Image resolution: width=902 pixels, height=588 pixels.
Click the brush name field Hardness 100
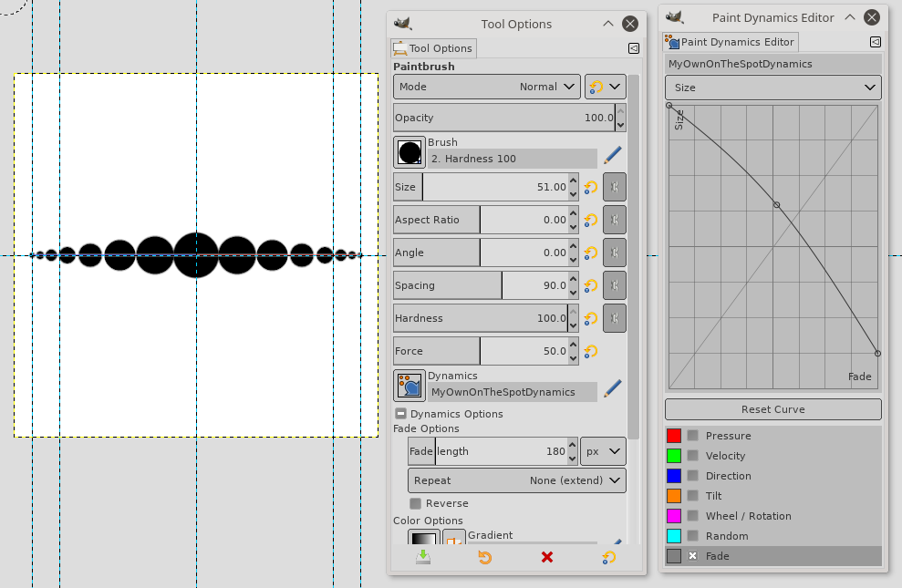512,159
